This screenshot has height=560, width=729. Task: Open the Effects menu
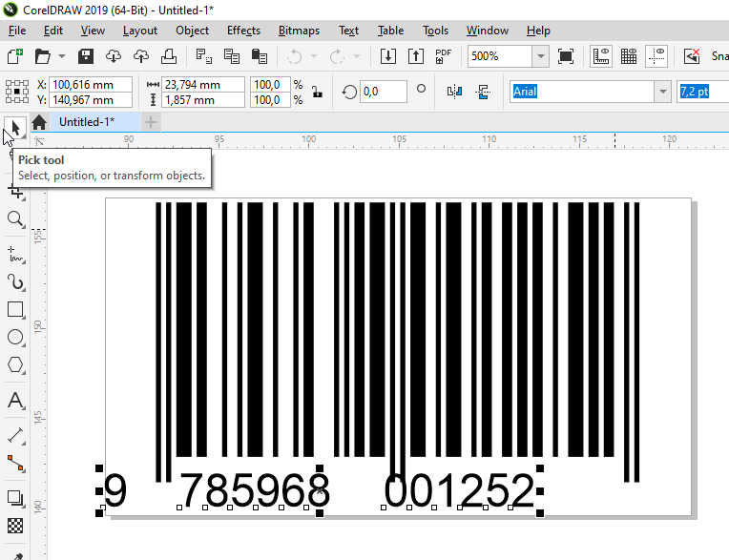click(x=243, y=31)
